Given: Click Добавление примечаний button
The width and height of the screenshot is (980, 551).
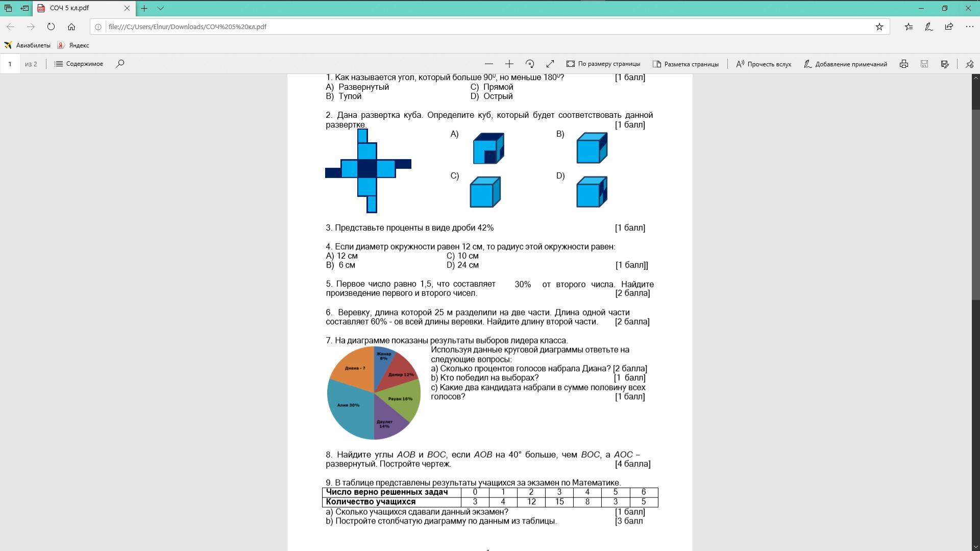Looking at the screenshot, I should pyautogui.click(x=845, y=64).
